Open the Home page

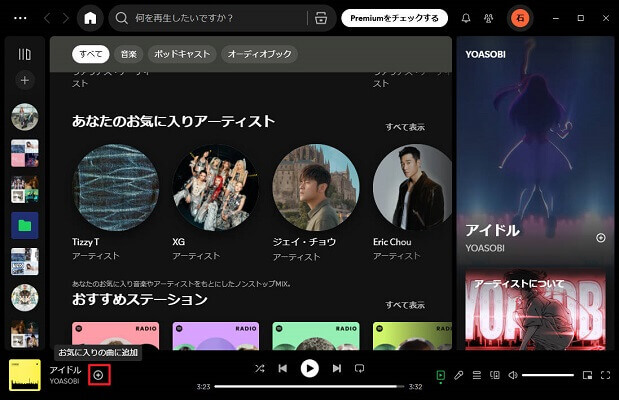pyautogui.click(x=90, y=18)
